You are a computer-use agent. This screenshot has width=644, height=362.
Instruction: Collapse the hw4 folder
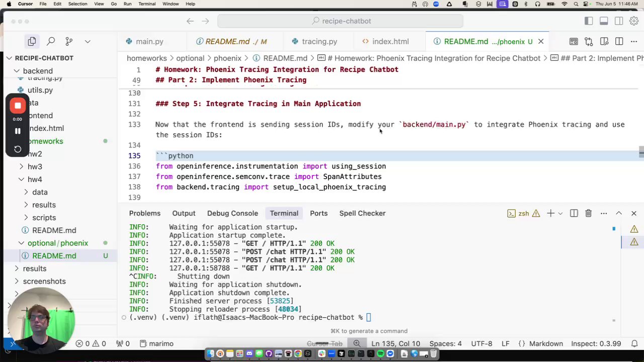[x=35, y=179]
